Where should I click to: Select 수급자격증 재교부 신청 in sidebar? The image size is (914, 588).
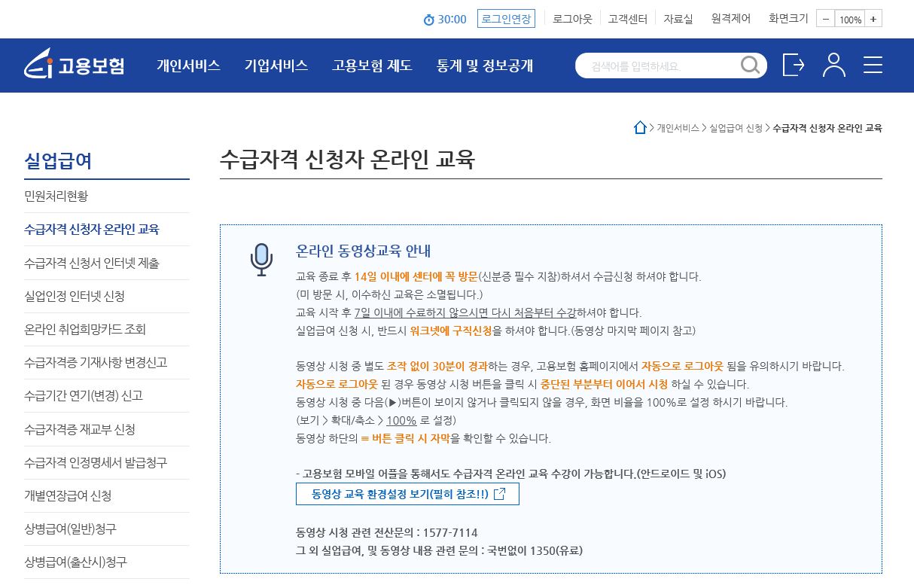pos(106,429)
